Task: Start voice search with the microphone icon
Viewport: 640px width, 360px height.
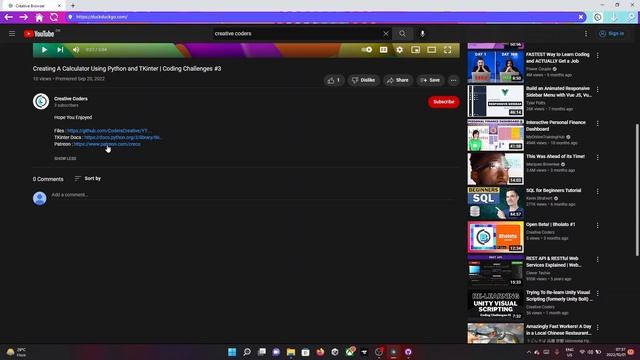Action: 422,33
